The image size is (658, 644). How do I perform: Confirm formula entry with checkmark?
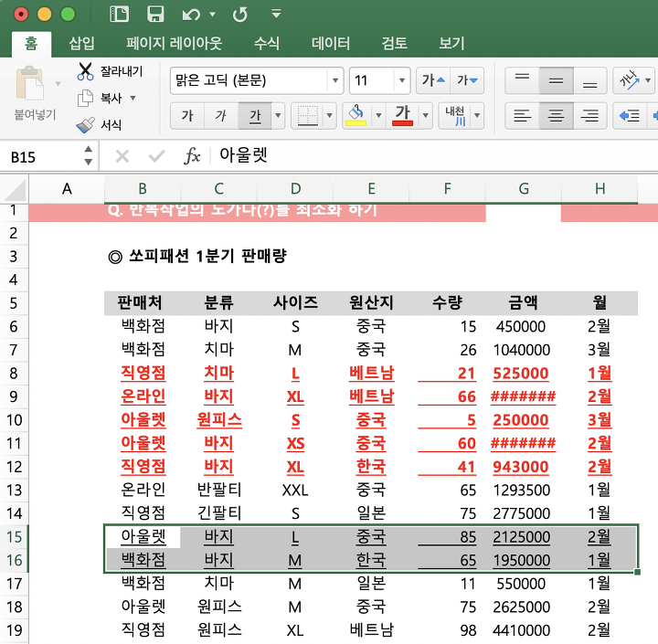[x=156, y=156]
